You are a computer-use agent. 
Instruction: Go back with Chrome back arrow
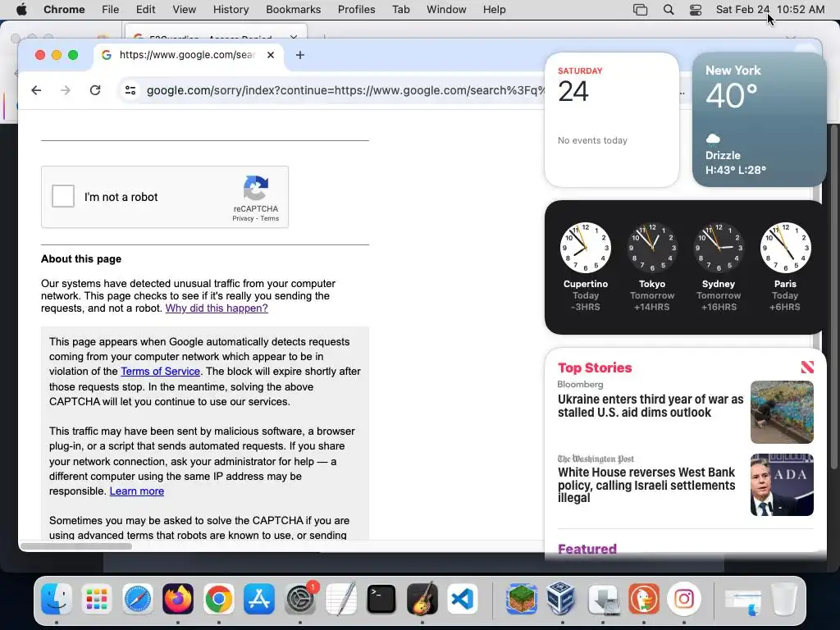coord(36,90)
